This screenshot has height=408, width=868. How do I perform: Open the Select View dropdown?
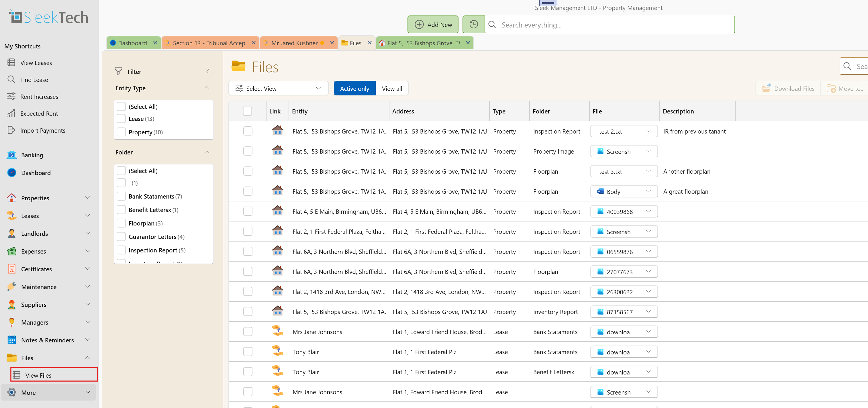tap(278, 88)
